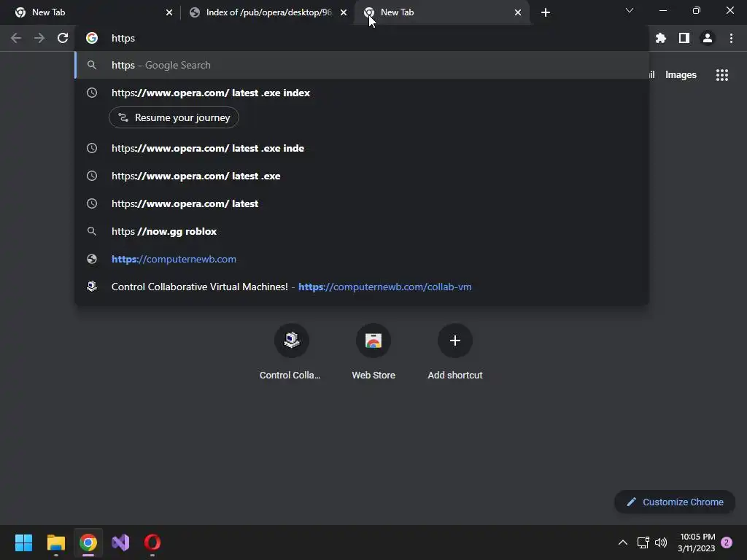Open Chrome three-dot menu
Screen dimensions: 747x560
tap(731, 38)
